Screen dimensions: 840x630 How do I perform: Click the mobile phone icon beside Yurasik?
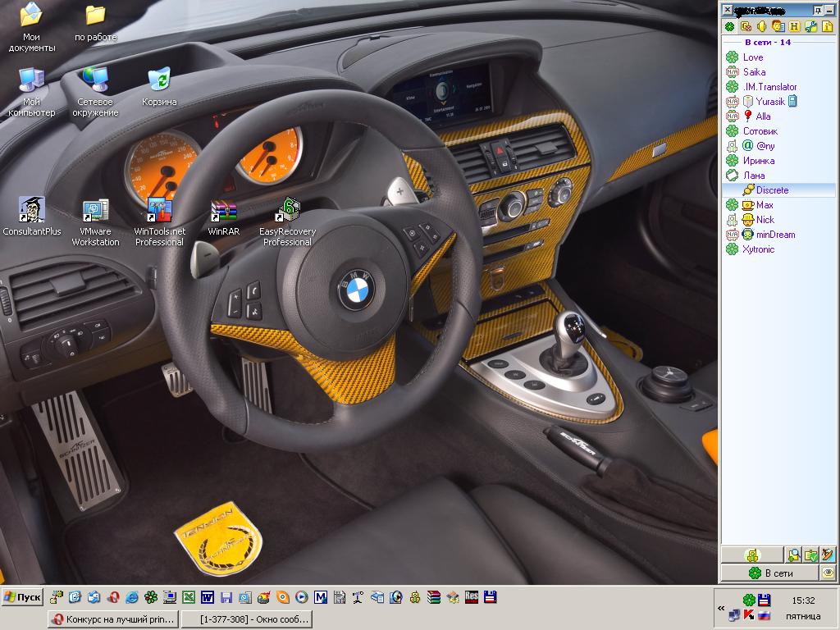tap(792, 101)
